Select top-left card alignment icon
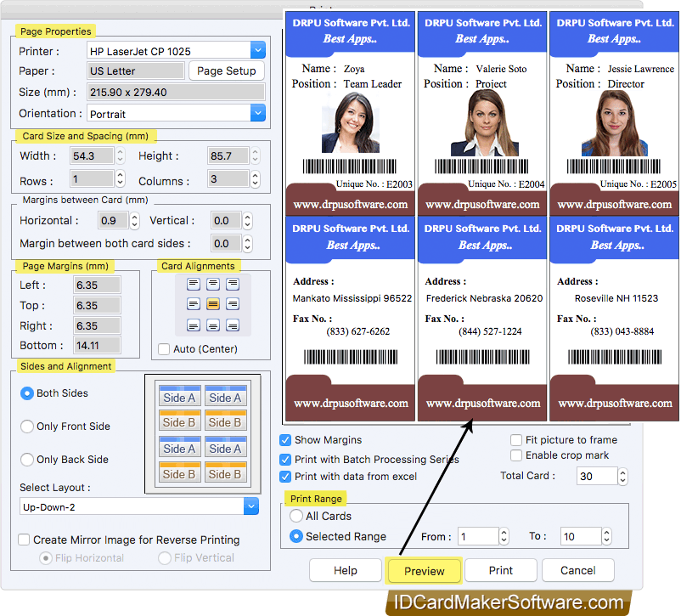This screenshot has height=616, width=681. (194, 285)
